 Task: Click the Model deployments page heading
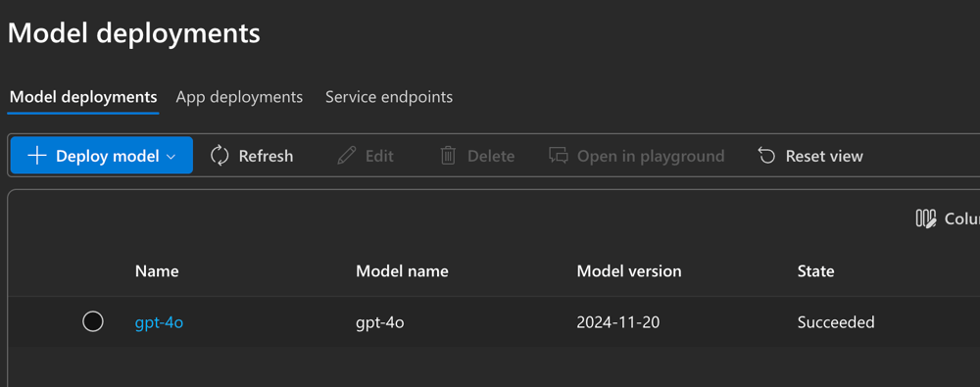(x=133, y=32)
